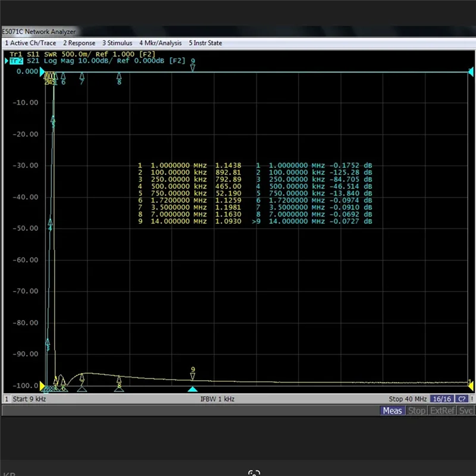Open the Response menu
This screenshot has width=476, height=476.
tap(79, 43)
